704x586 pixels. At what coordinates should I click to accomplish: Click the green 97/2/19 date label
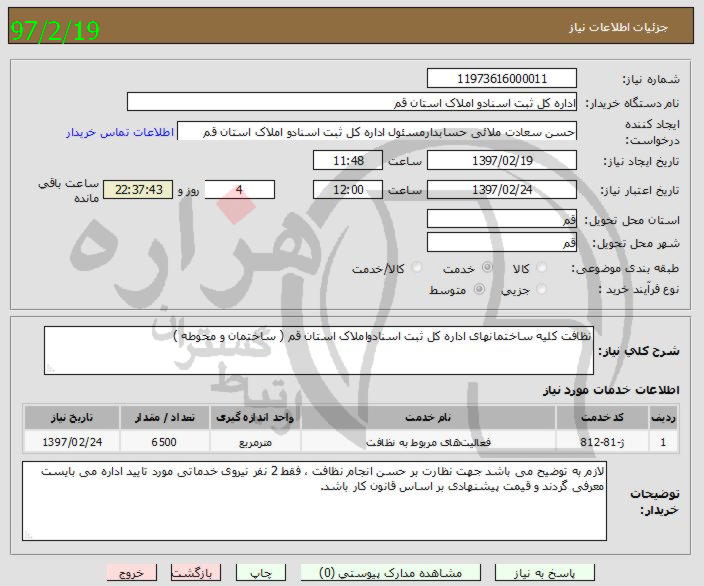pyautogui.click(x=55, y=31)
